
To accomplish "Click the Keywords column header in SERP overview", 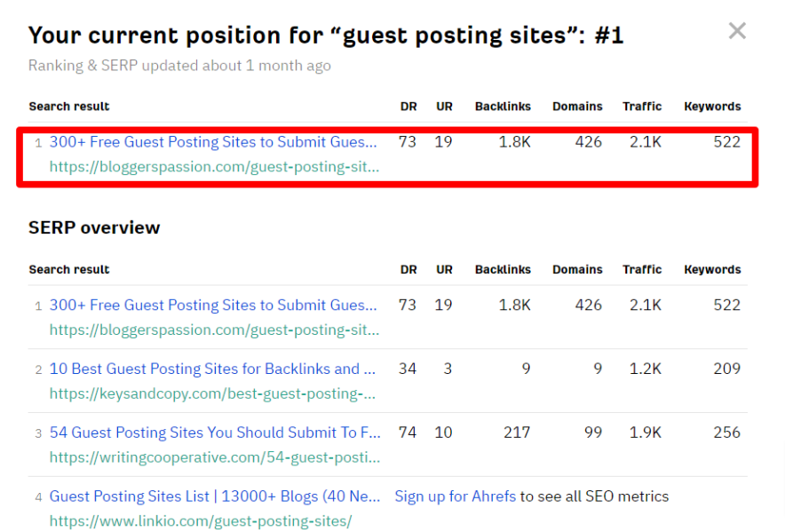I will click(712, 270).
